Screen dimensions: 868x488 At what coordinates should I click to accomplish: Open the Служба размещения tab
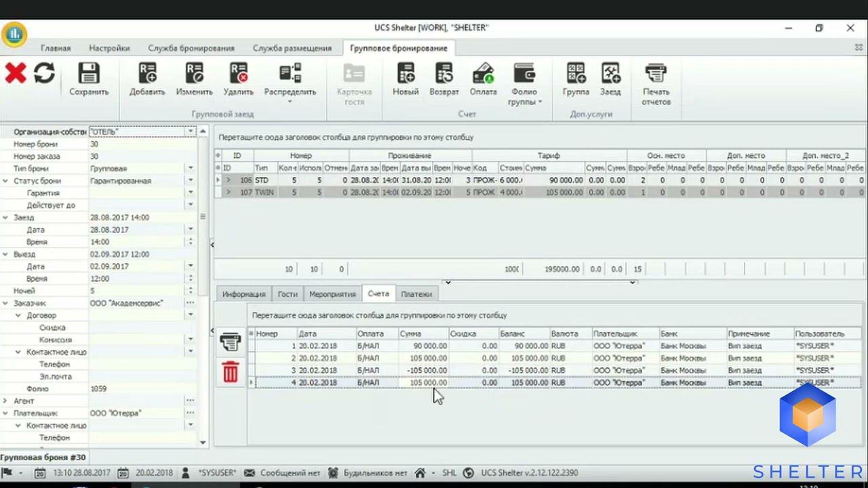(292, 48)
